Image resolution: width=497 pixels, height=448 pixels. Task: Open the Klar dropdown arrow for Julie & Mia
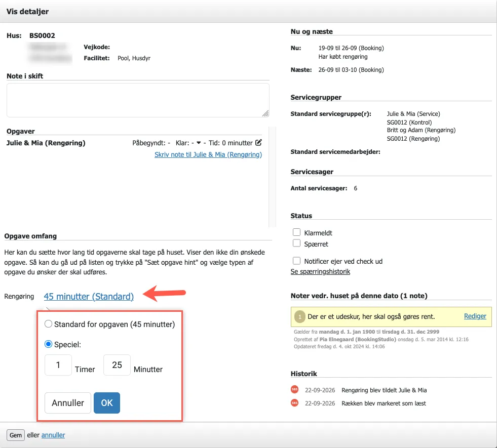(199, 143)
